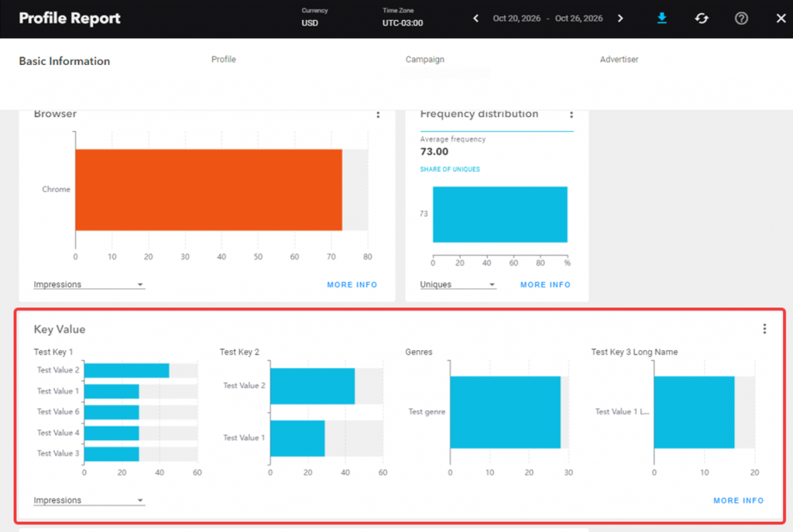Click the blue frequency 73 bar

coord(499,215)
